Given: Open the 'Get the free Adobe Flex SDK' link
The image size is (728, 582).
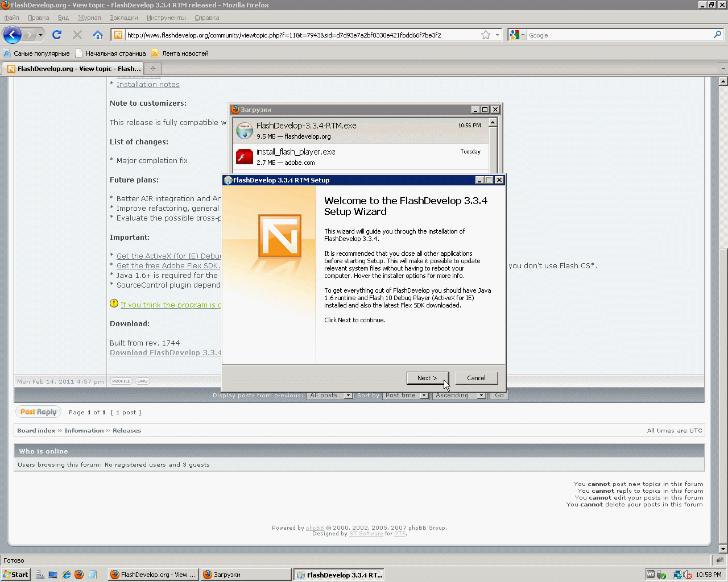Looking at the screenshot, I should (x=168, y=265).
